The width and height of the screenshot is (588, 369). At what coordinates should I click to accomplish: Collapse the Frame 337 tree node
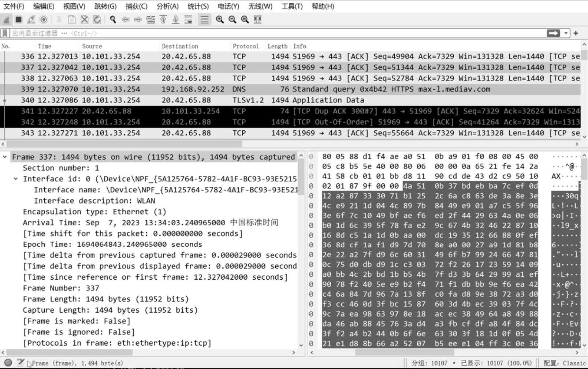[5, 157]
